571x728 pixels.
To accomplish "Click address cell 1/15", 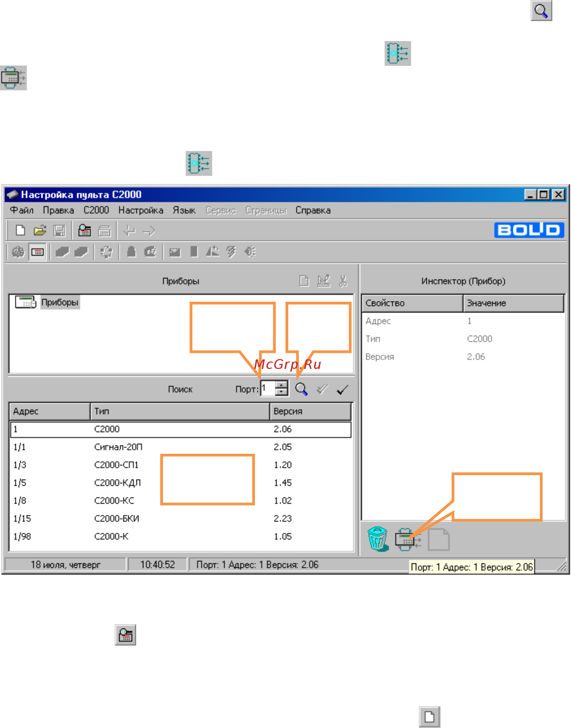I will coord(22,519).
